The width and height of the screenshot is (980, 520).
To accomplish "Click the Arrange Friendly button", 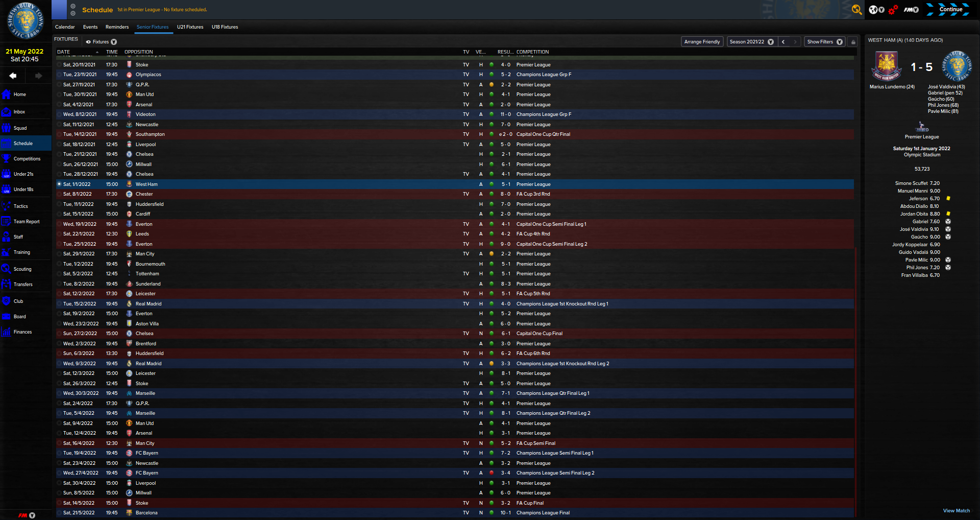I will 702,42.
